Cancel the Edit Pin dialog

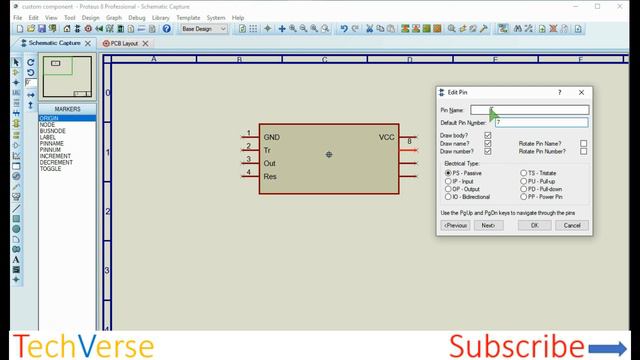pos(572,225)
